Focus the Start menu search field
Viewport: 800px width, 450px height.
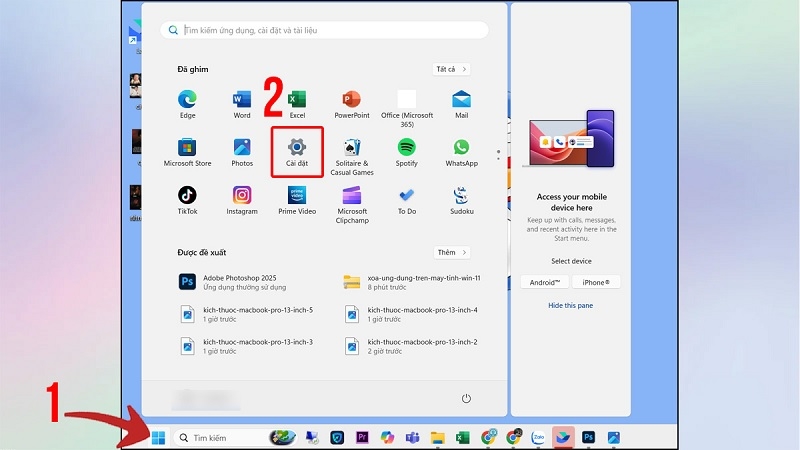coord(324,30)
